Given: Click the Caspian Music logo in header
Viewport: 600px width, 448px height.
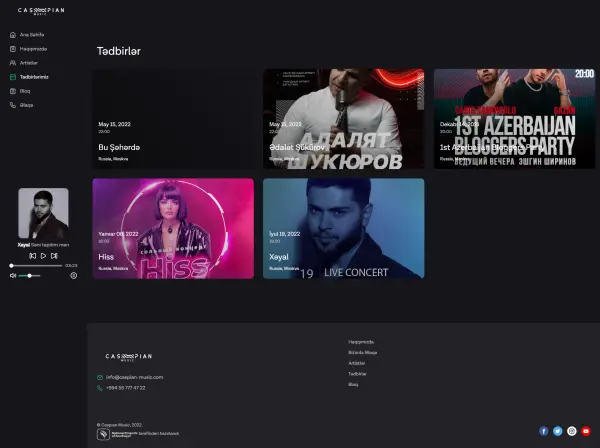Looking at the screenshot, I should (x=41, y=11).
